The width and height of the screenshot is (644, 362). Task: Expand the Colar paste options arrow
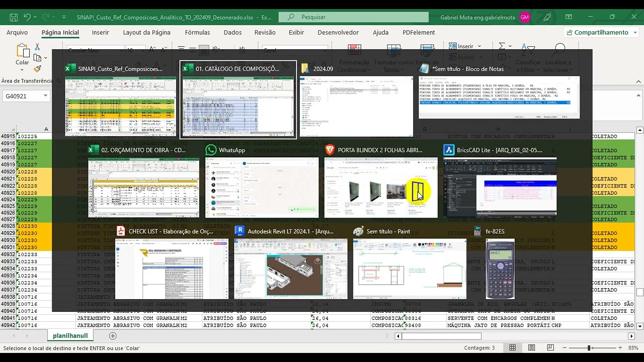click(x=23, y=70)
